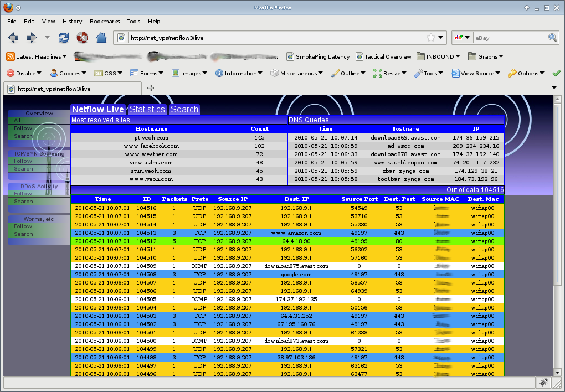The image size is (565, 392).
Task: Open the Tools dropdown with the wrench icon
Action: coord(428,73)
